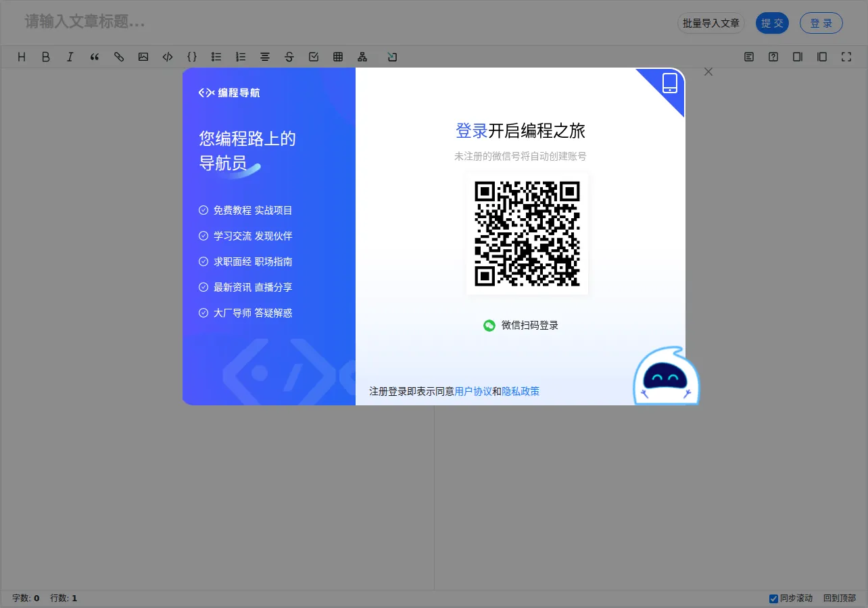The height and width of the screenshot is (608, 868).
Task: Insert an unordered bullet list
Action: tap(216, 57)
